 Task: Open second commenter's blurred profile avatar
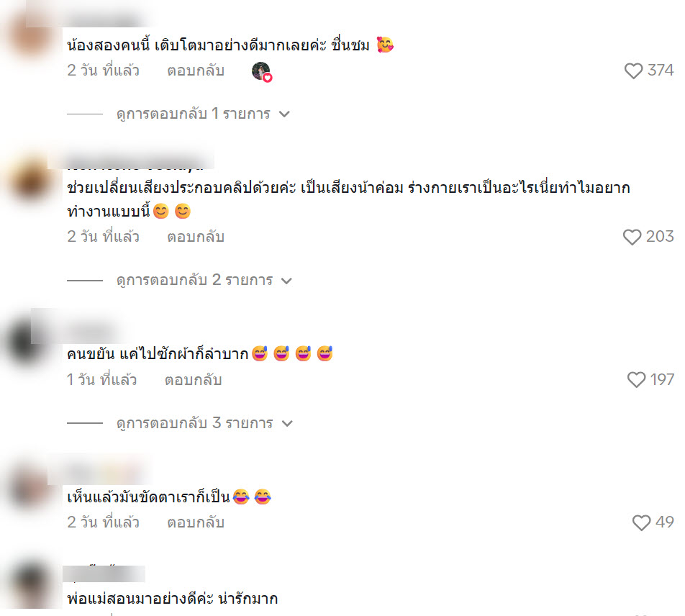click(x=30, y=180)
